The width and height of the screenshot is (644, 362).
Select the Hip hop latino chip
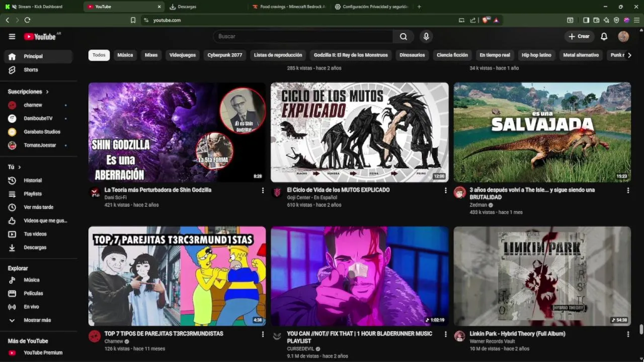coord(536,55)
